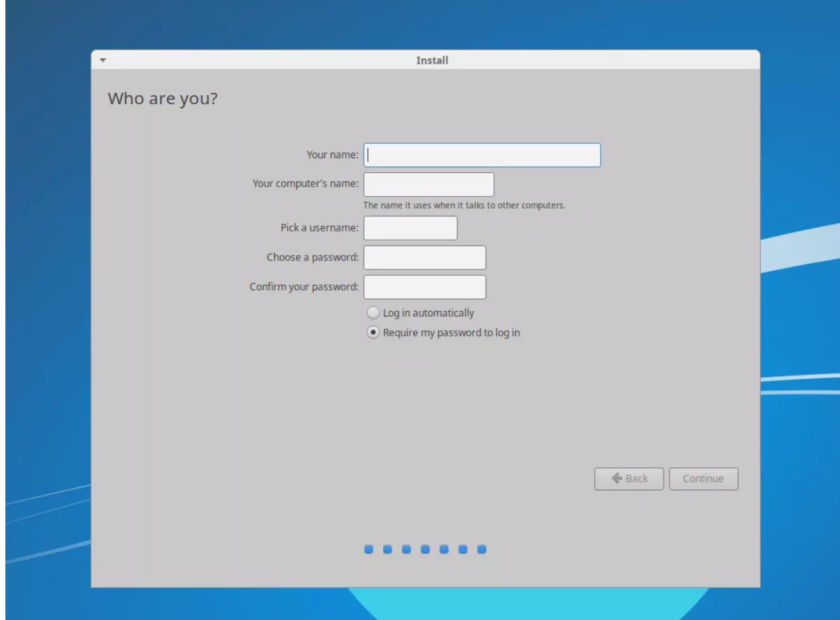Click the "Pick a username:" label
Viewport: 840px width, 620px height.
tap(319, 228)
